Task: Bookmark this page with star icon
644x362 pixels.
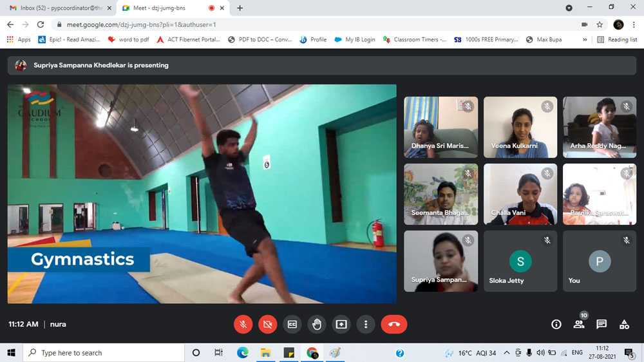Action: (x=600, y=24)
